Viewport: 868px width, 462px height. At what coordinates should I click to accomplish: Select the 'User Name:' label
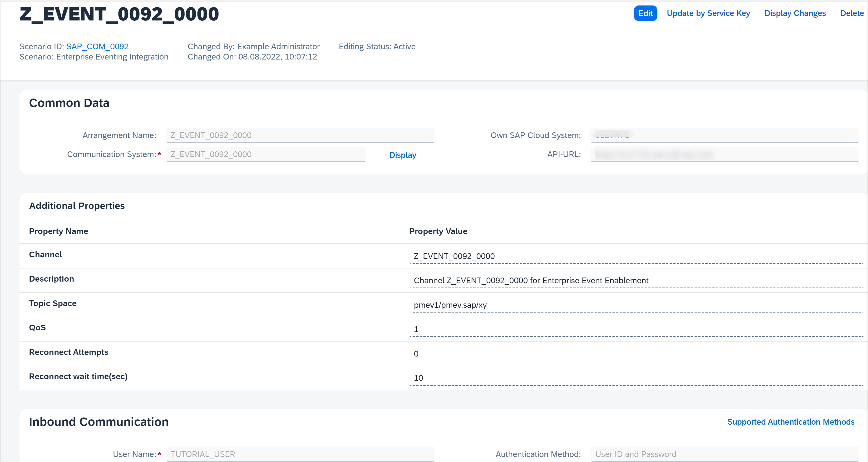point(134,454)
